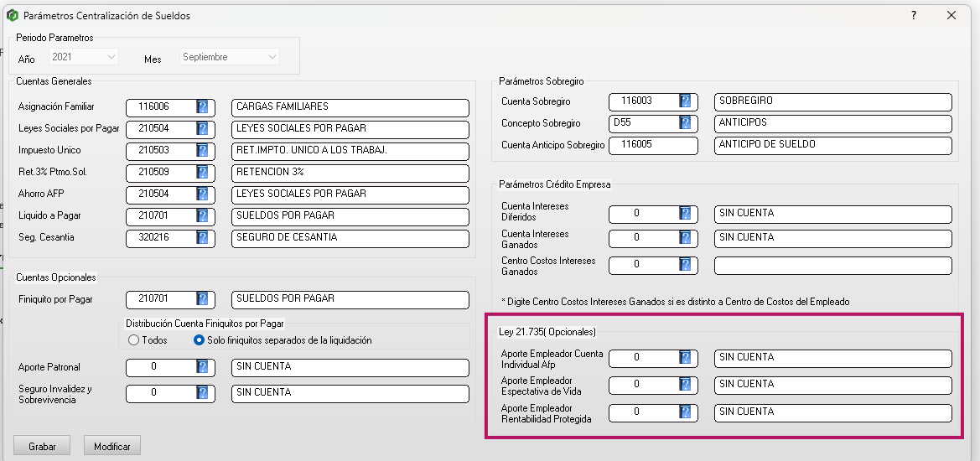Click the help icon beside Asignación Familiar account
Screen dimensions: 980x461
tap(202, 107)
